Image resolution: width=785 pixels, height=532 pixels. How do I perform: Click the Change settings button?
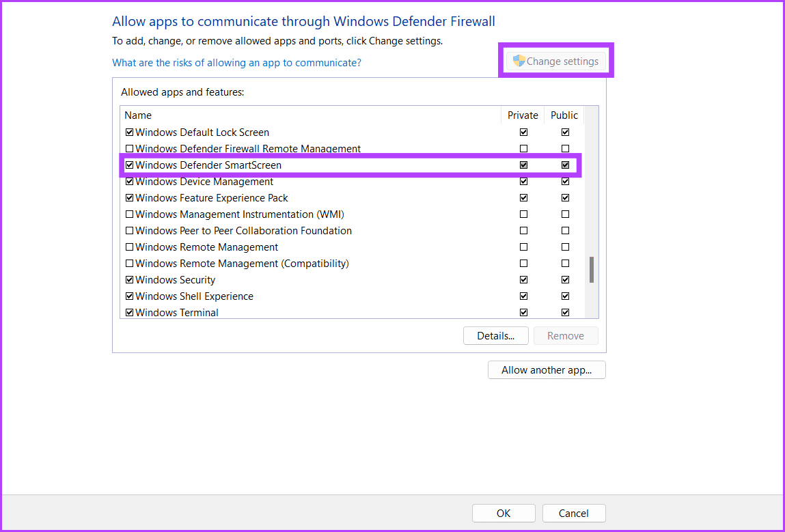tap(556, 61)
